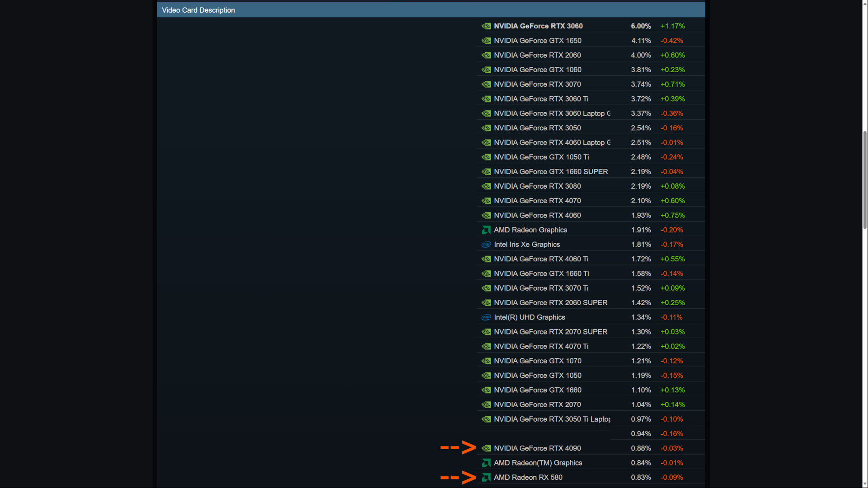Viewport: 868px width, 488px height.
Task: Click the page vertical scrollbar thumb
Action: tap(865, 180)
